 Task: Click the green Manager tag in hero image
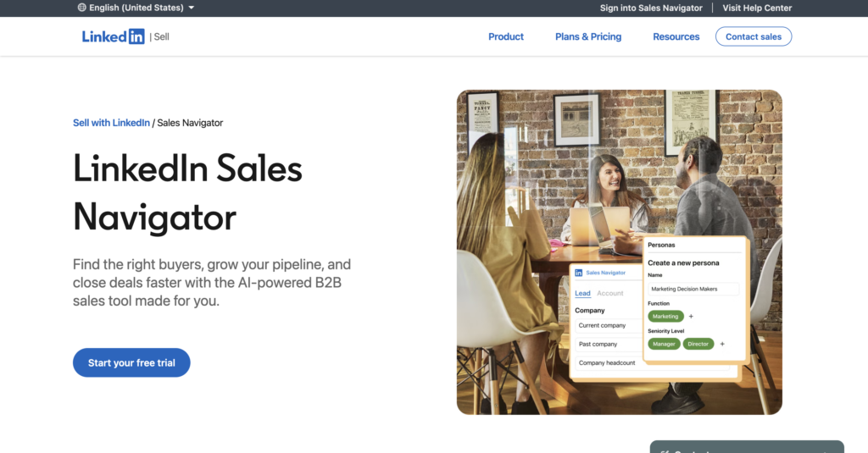point(664,344)
